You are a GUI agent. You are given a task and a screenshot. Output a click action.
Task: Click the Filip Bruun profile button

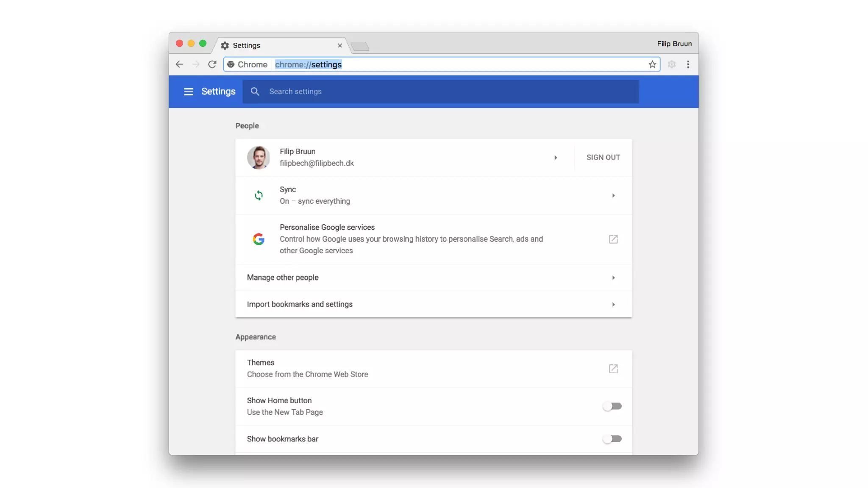click(x=674, y=44)
